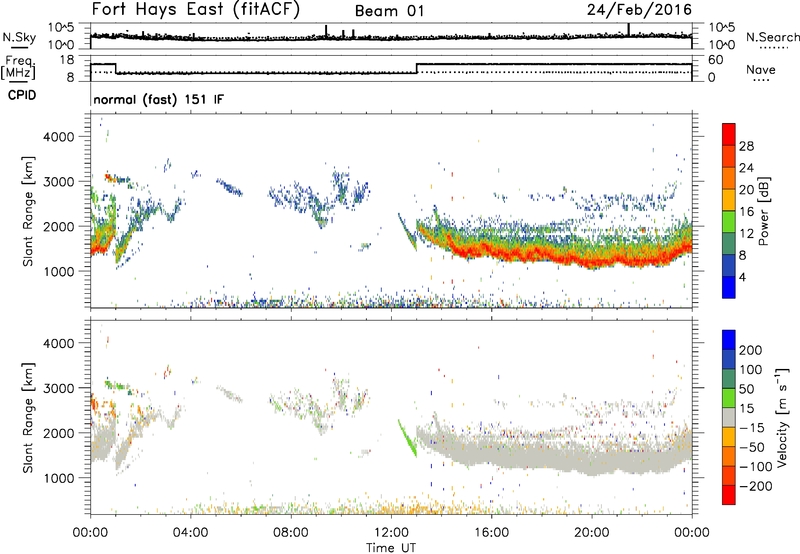Click the '-200' label on Velocity color bar
This screenshot has height=554, width=800.
tap(755, 486)
